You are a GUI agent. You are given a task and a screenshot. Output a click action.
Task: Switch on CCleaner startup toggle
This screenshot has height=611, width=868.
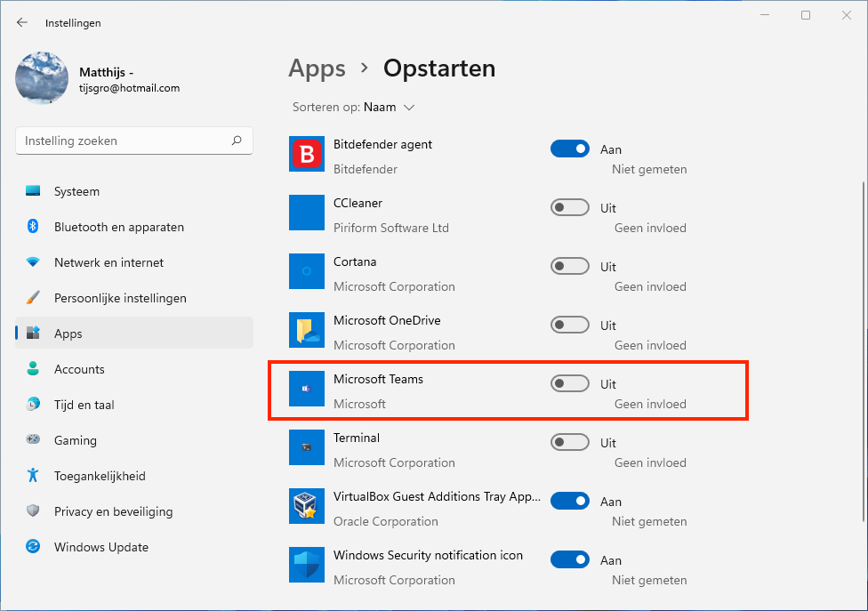(x=570, y=207)
